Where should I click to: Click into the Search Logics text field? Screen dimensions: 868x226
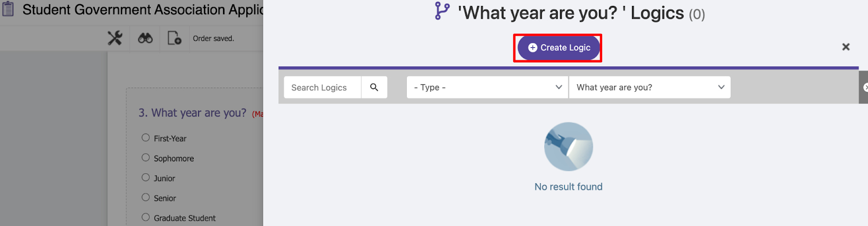coord(322,87)
